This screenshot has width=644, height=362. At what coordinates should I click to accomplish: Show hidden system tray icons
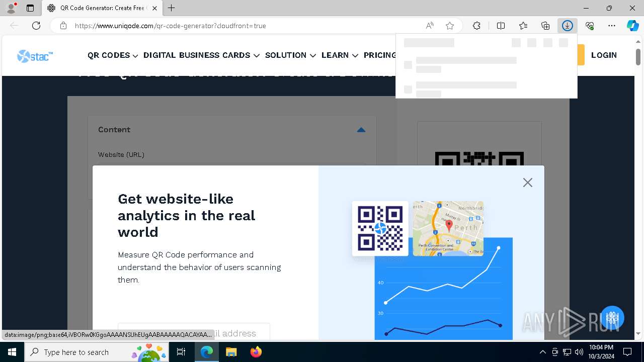[x=542, y=352]
